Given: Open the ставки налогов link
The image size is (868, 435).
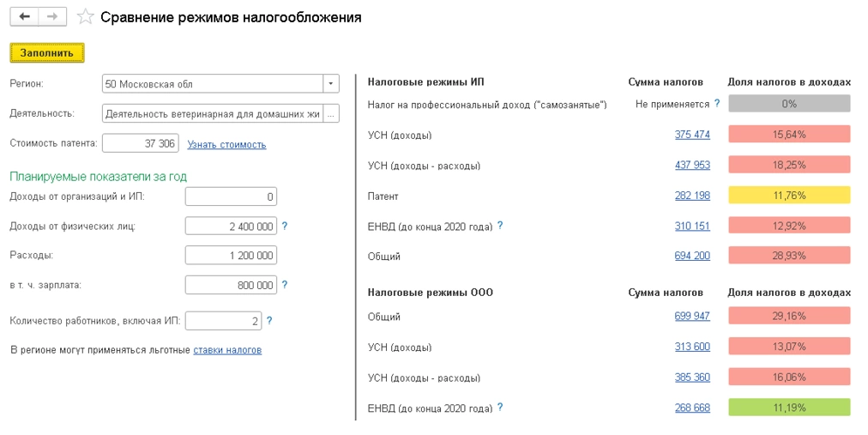Looking at the screenshot, I should click(227, 350).
